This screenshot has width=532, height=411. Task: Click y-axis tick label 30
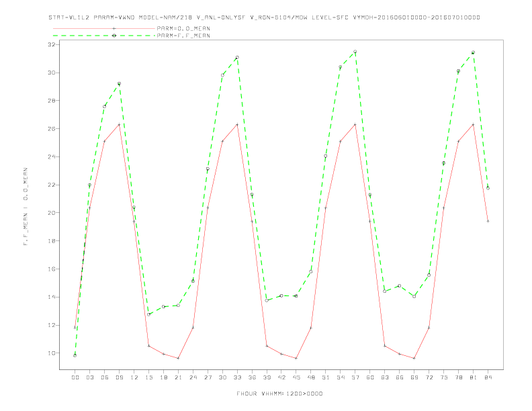click(52, 73)
